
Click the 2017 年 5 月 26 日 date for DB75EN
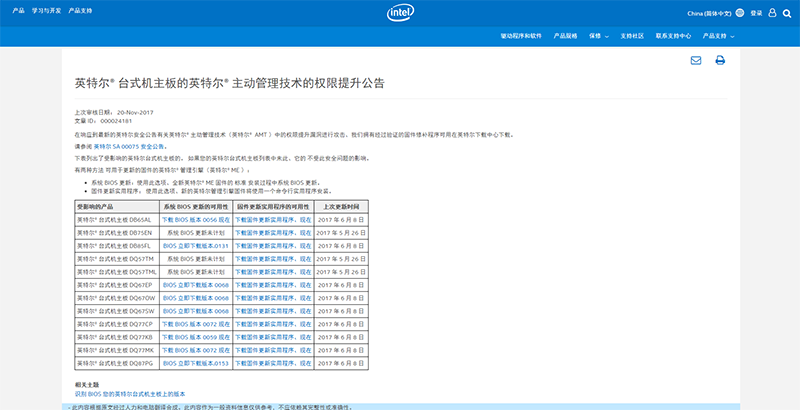[341, 233]
